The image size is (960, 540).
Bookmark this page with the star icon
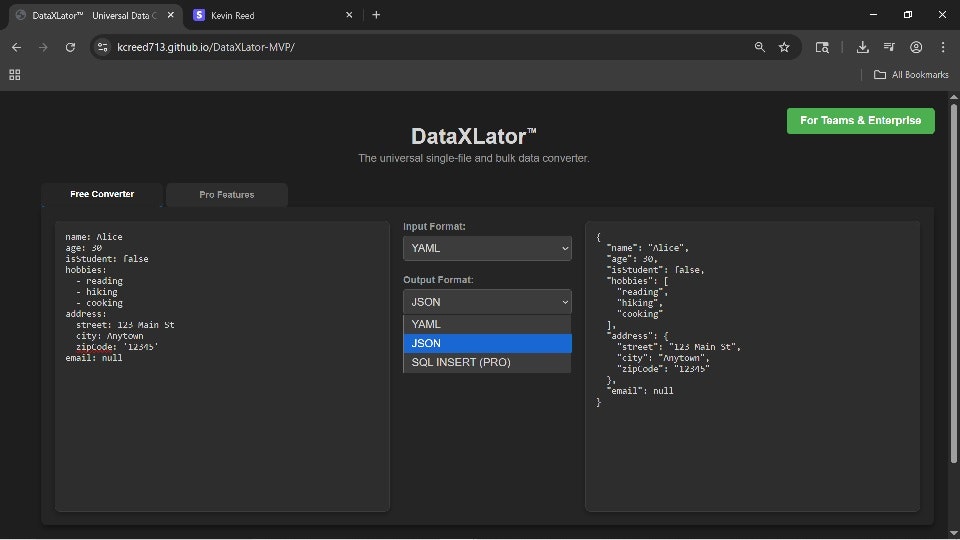pos(784,47)
